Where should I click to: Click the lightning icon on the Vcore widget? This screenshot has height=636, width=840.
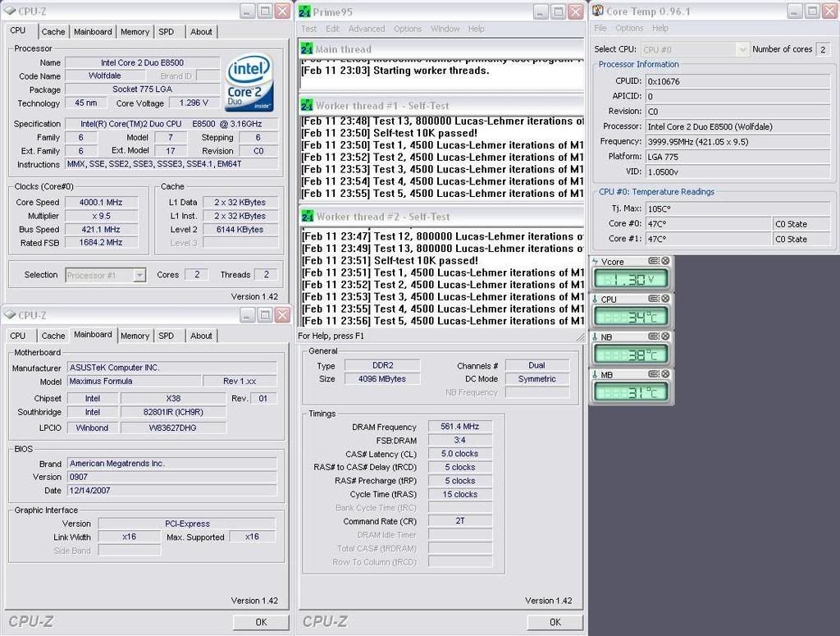(596, 262)
